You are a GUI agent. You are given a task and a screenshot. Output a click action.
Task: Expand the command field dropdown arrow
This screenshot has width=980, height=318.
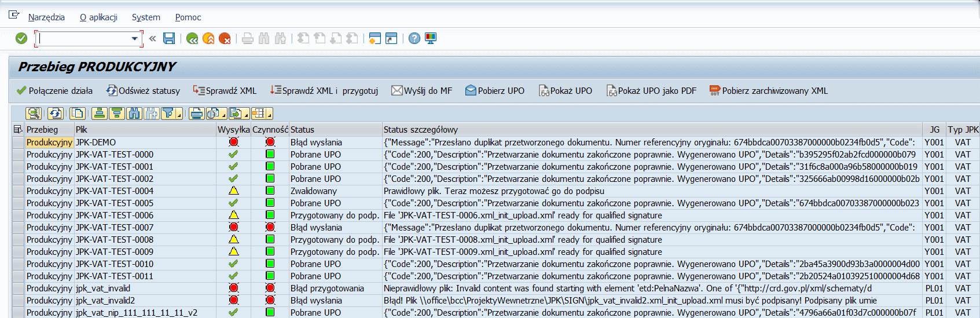(x=135, y=39)
